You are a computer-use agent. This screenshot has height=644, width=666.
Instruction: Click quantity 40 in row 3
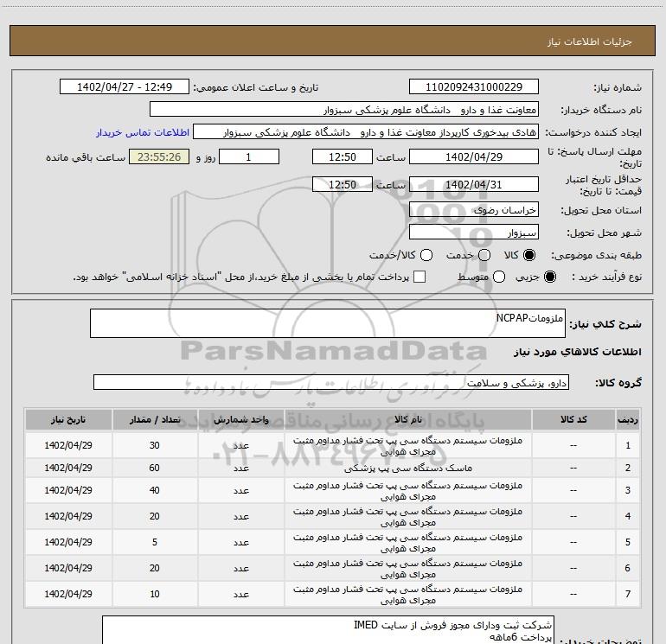coord(155,490)
